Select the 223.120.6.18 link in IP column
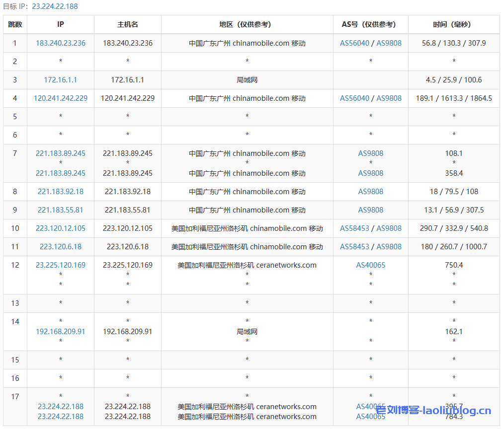This screenshot has height=429, width=504. click(61, 247)
